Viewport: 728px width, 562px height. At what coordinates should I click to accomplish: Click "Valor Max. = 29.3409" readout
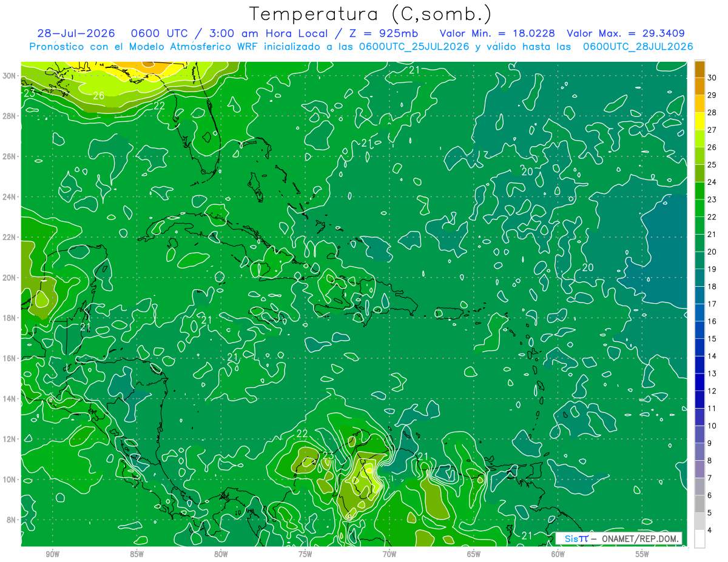click(x=626, y=33)
